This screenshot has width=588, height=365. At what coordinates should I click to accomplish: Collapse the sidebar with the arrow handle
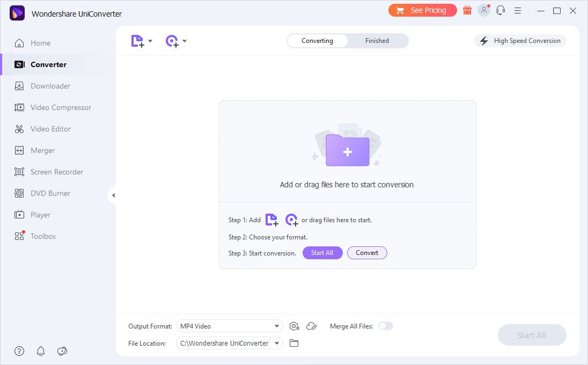click(x=113, y=195)
